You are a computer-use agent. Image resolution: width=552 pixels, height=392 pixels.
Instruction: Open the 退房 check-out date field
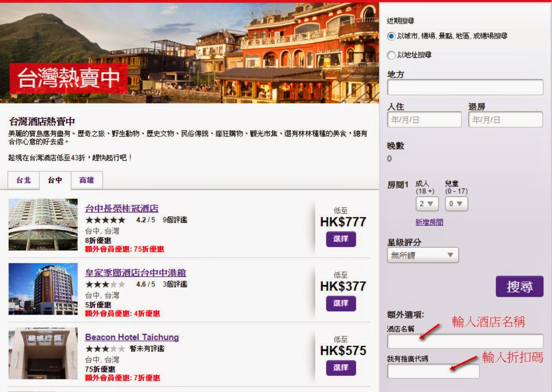[505, 120]
